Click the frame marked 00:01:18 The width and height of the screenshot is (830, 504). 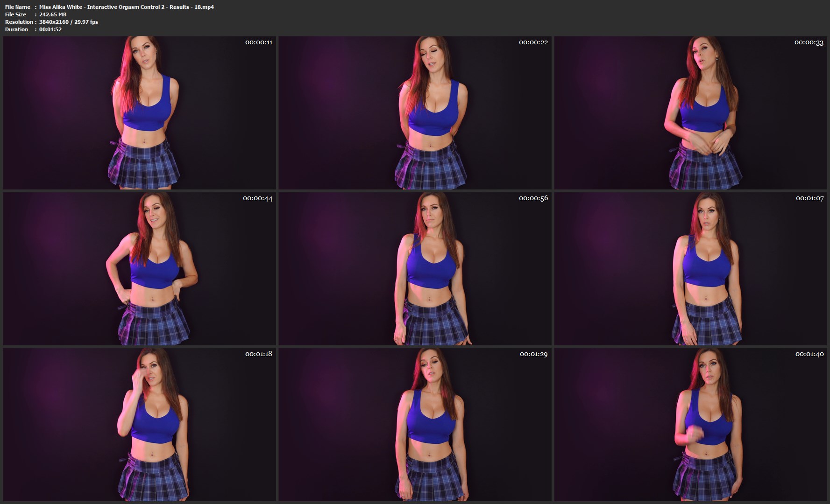click(x=139, y=424)
